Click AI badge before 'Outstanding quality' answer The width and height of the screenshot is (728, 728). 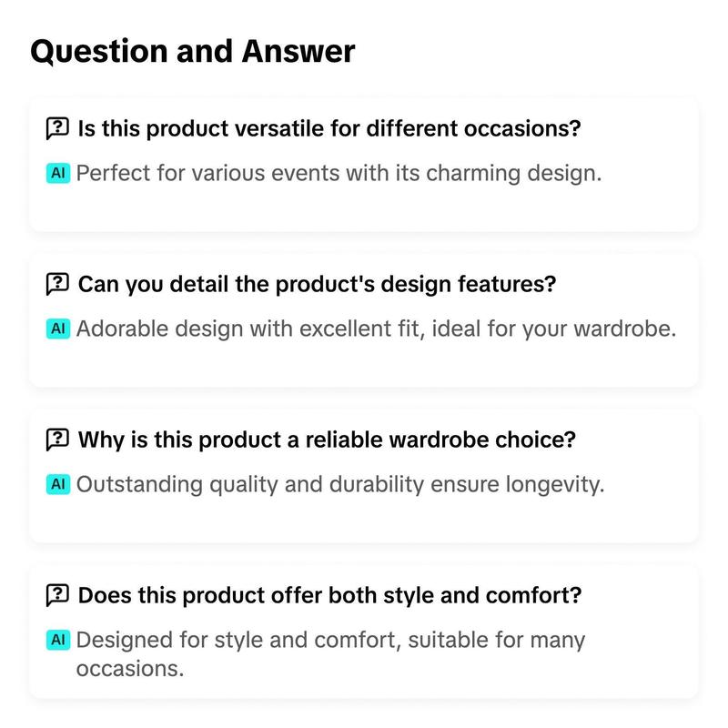coord(58,484)
